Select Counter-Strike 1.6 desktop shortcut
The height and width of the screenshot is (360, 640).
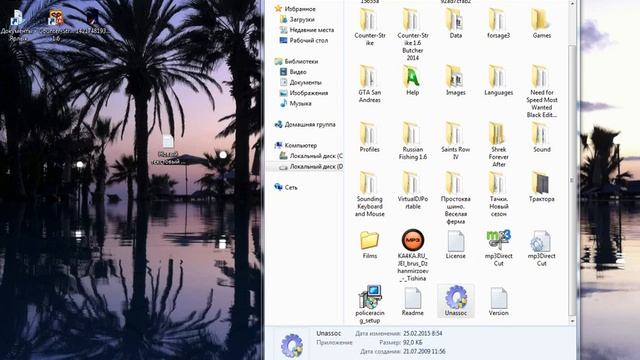point(56,25)
